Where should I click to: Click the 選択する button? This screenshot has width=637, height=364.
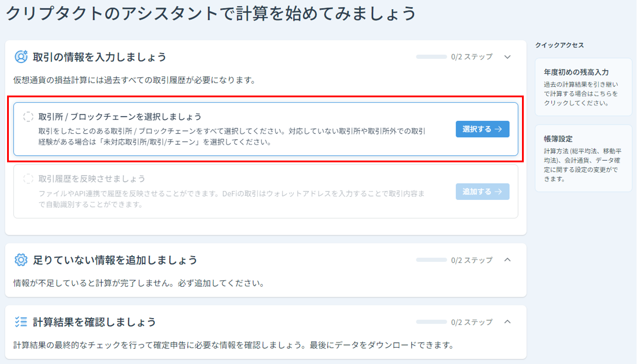tap(483, 129)
